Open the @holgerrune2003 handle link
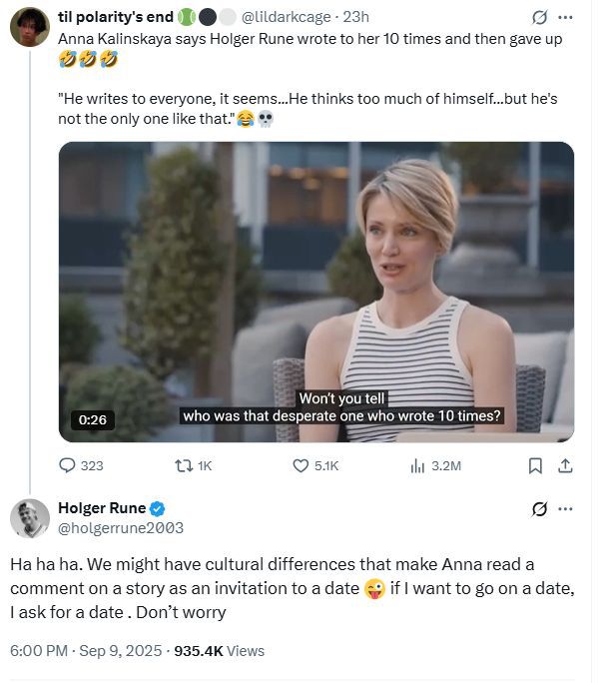This screenshot has height=683, width=616. (x=121, y=527)
